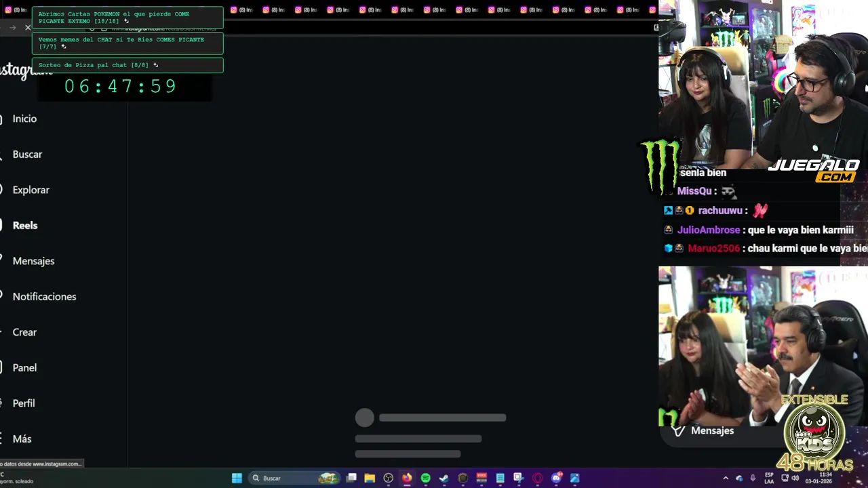The image size is (868, 488).
Task: Show hidden system tray icons chevron
Action: coord(726,478)
